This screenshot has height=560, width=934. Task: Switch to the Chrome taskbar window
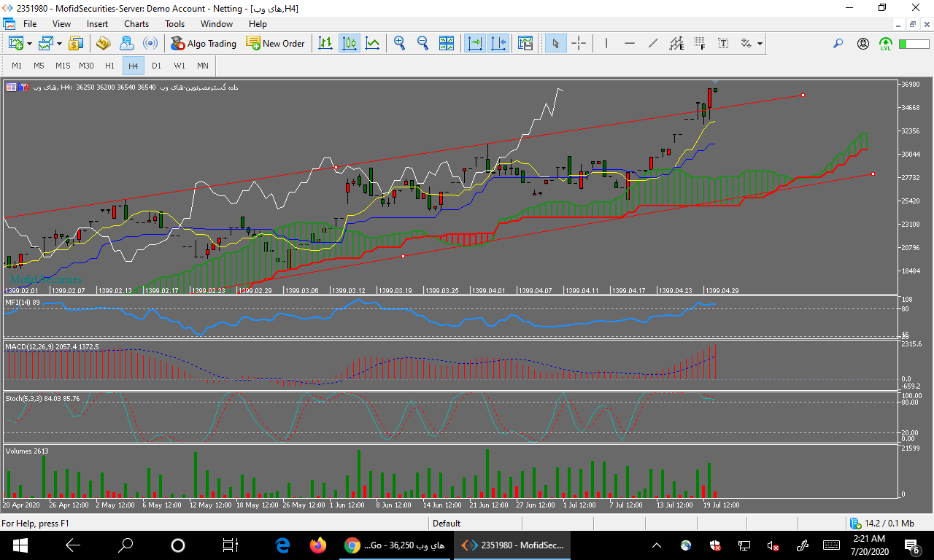[395, 545]
